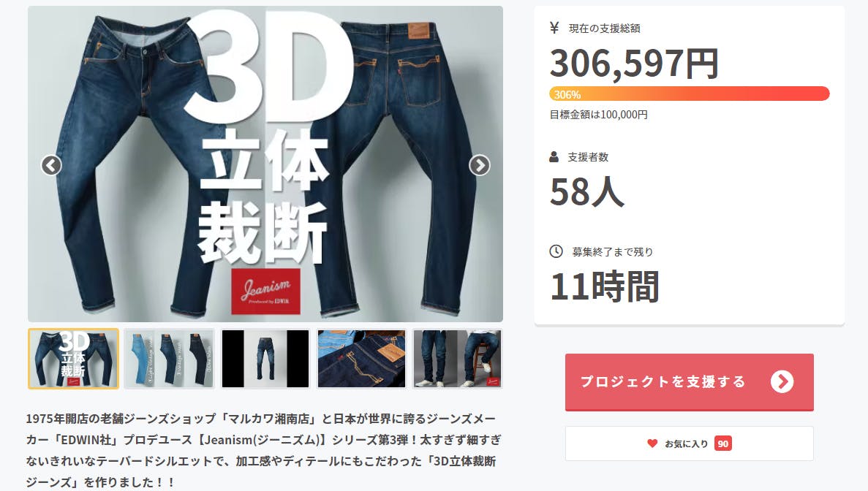Click the yen icon beside 現在の支援総額
This screenshot has height=491, width=868.
pos(554,28)
